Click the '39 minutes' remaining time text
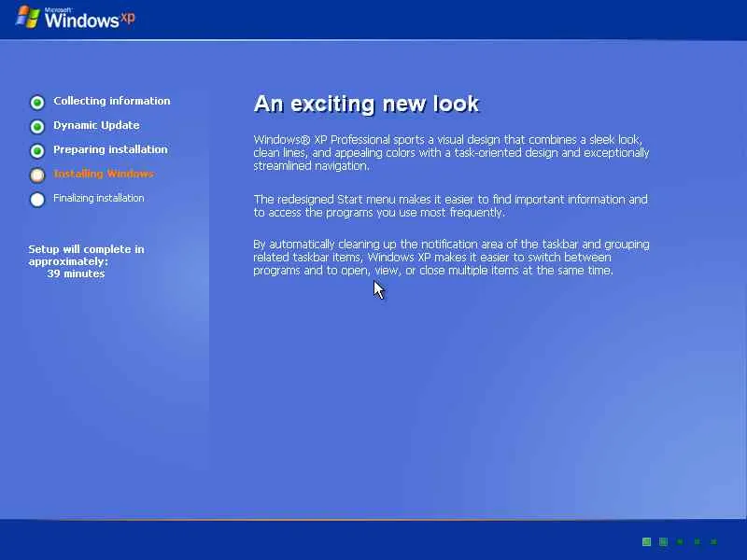This screenshot has height=560, width=747. tap(76, 273)
